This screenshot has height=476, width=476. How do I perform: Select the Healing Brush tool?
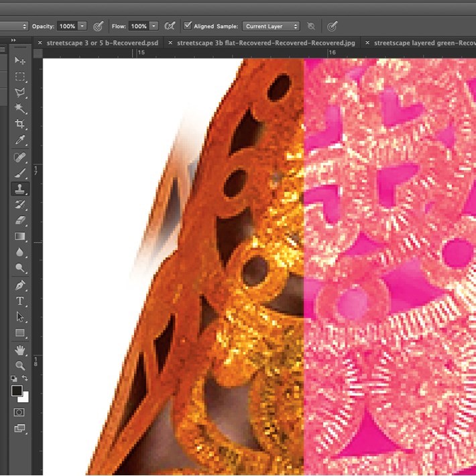[x=19, y=158]
